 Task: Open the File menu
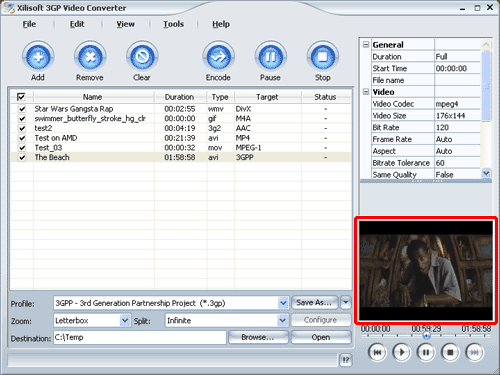29,24
